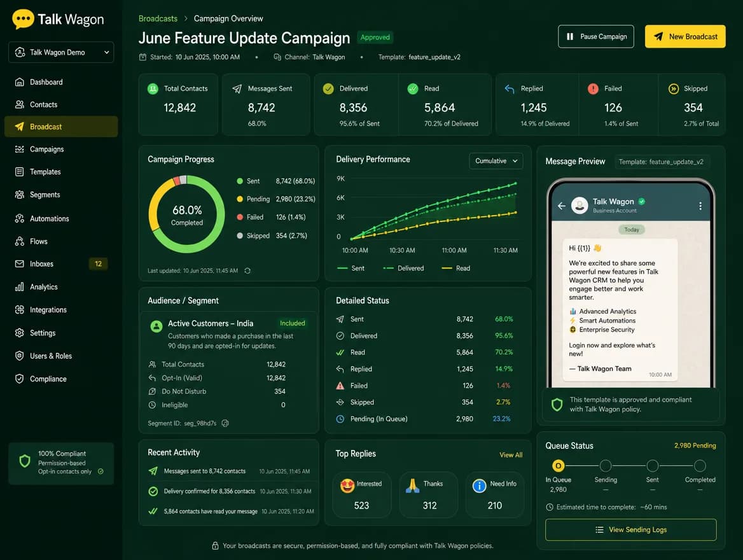Click the Automations sidebar icon
743x560 pixels.
pos(20,218)
